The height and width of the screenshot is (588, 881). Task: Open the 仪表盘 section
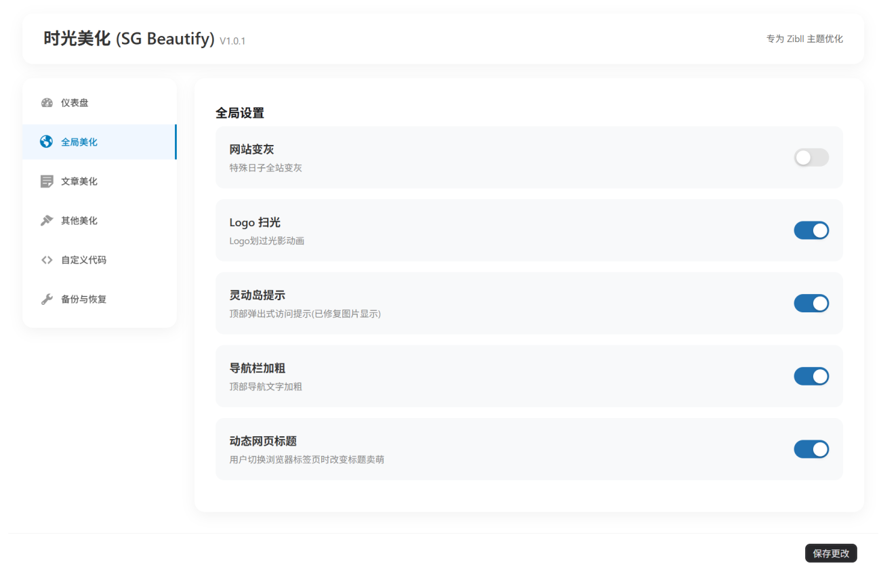(75, 102)
